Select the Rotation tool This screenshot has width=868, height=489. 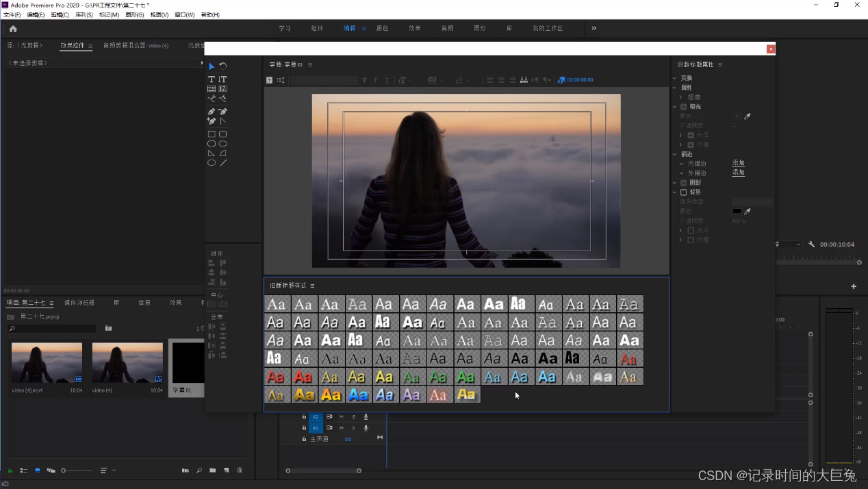pyautogui.click(x=223, y=66)
